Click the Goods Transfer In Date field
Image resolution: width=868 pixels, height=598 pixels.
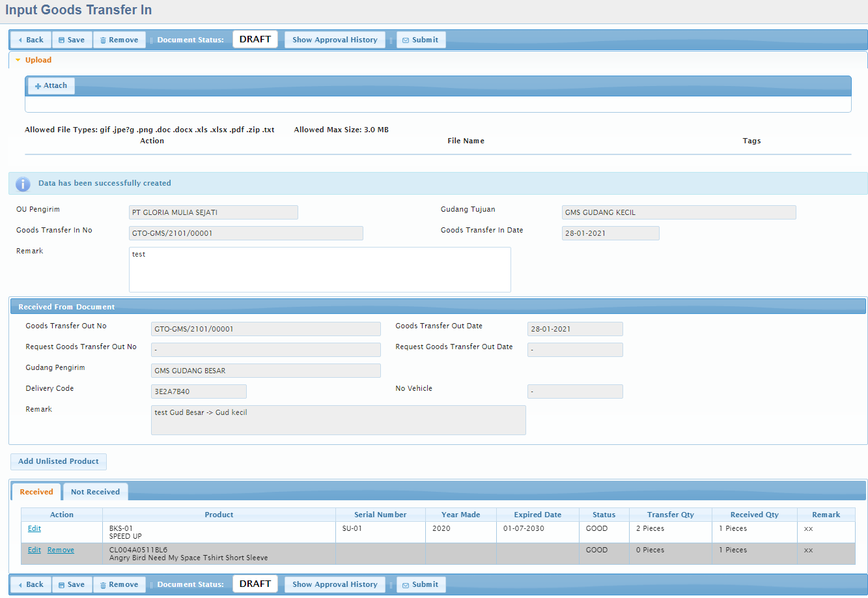pos(611,233)
